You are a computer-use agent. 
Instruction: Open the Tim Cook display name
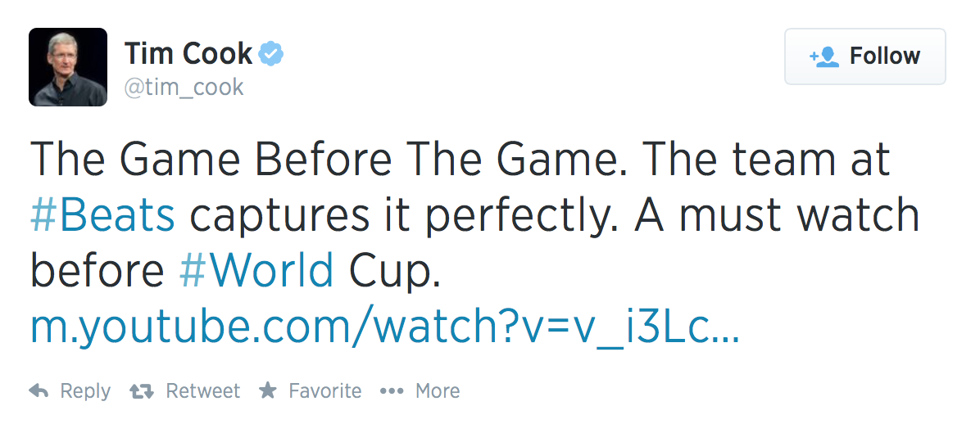[x=188, y=54]
